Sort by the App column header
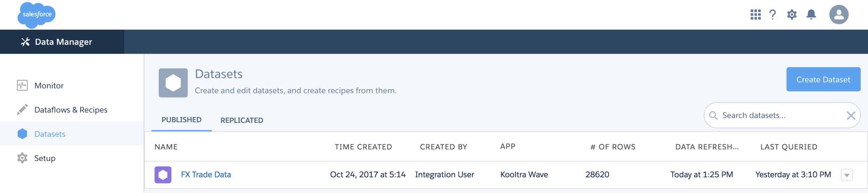Viewport: 868px width, 193px height. [508, 146]
